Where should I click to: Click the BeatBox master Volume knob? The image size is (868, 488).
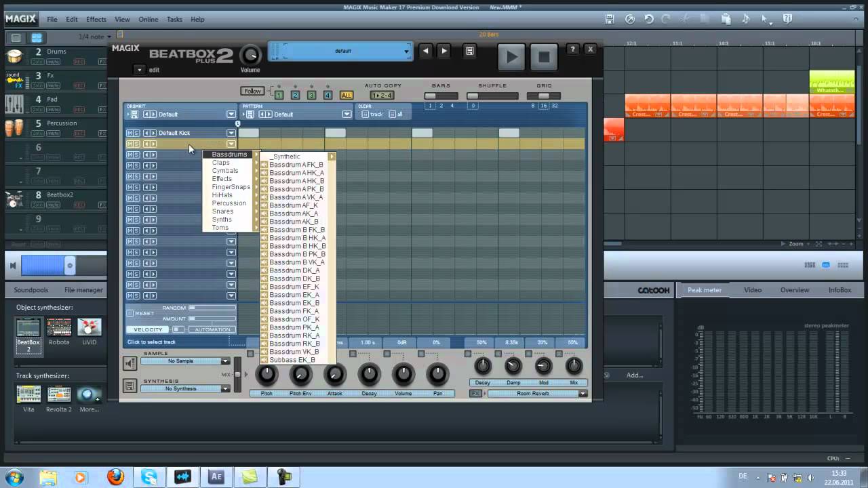pyautogui.click(x=250, y=55)
